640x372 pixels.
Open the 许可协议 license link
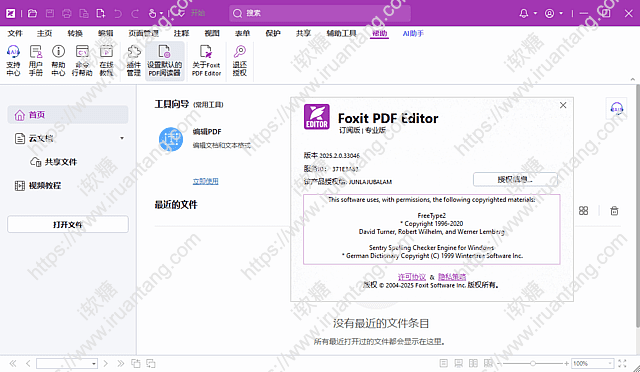click(x=411, y=276)
